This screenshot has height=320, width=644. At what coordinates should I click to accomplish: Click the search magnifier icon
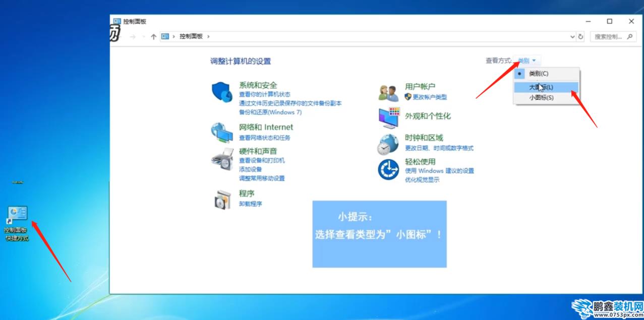629,36
